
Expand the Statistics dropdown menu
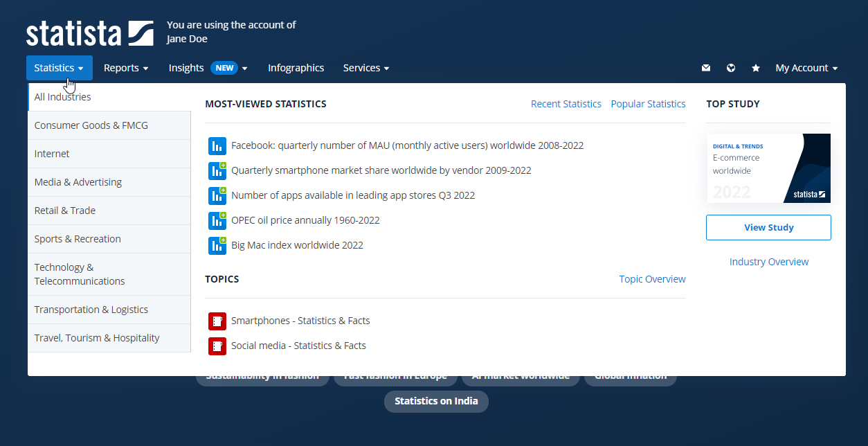(60, 68)
